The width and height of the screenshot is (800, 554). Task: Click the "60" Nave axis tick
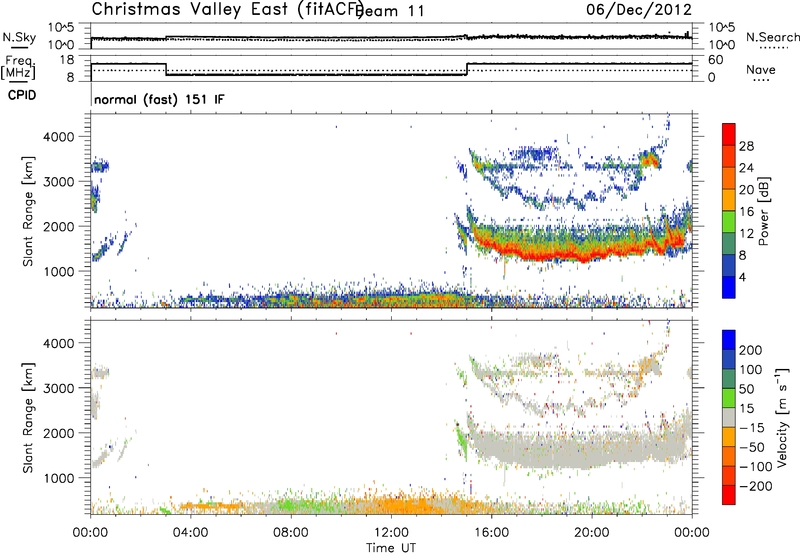coord(716,60)
